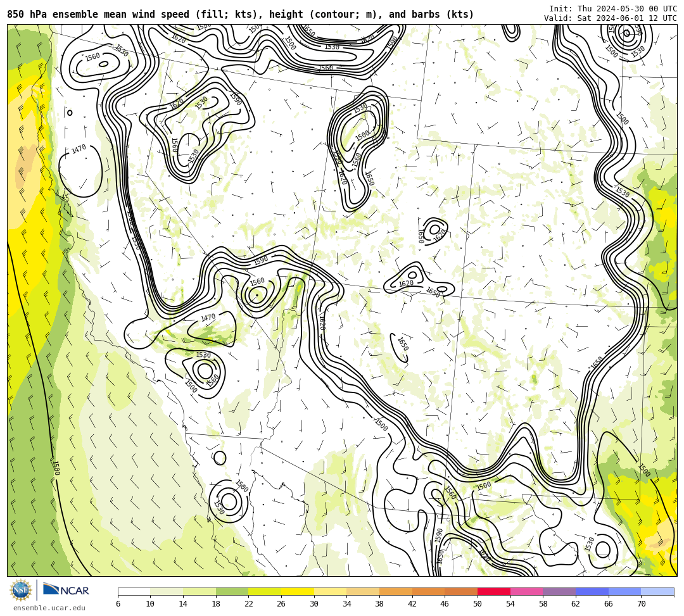The width and height of the screenshot is (684, 616).
Task: Pick the pale yellow 30–34 kts swatch
Action: coord(330,591)
